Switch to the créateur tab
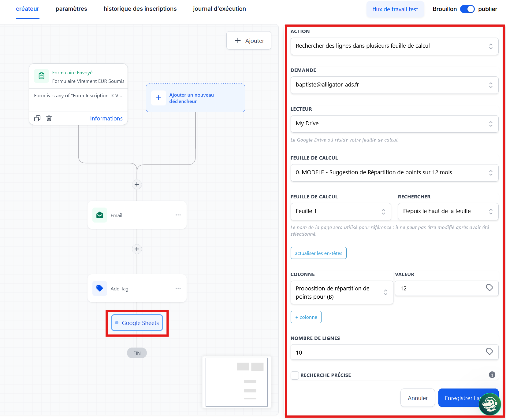This screenshot has height=420, width=506. pos(28,9)
